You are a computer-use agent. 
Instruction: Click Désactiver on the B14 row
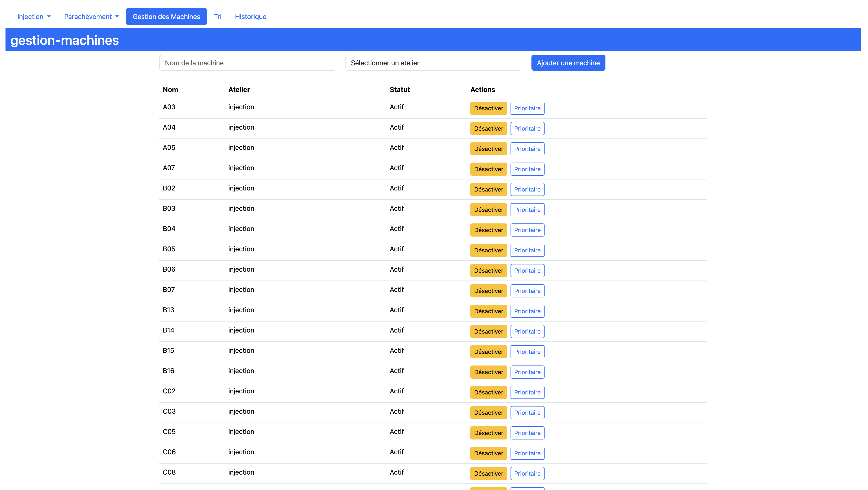coord(488,332)
